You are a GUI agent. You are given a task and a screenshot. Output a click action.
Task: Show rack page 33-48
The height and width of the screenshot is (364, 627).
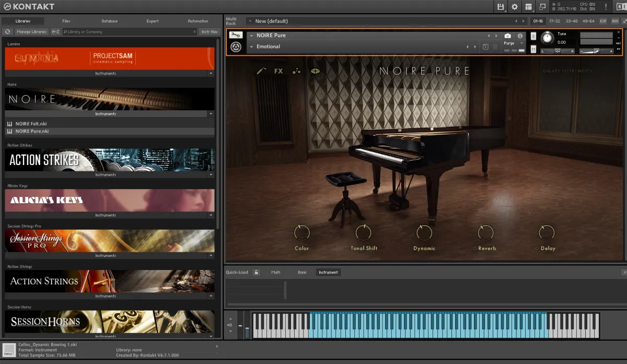(572, 21)
